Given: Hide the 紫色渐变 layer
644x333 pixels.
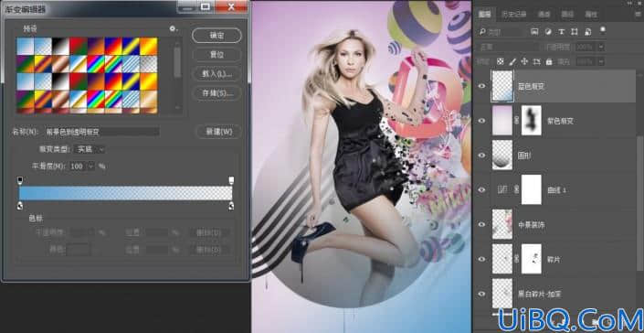Looking at the screenshot, I should pyautogui.click(x=481, y=121).
